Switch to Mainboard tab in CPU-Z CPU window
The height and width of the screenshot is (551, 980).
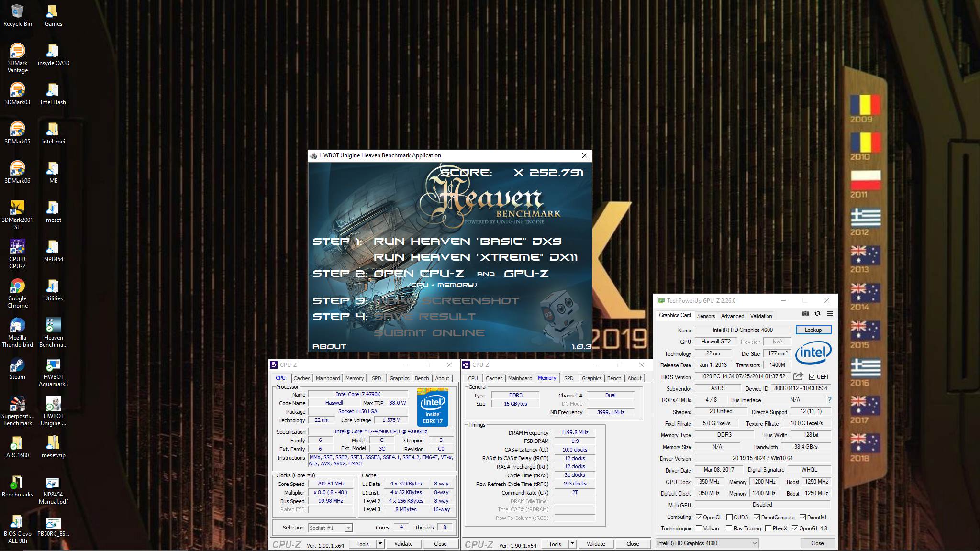pos(328,378)
